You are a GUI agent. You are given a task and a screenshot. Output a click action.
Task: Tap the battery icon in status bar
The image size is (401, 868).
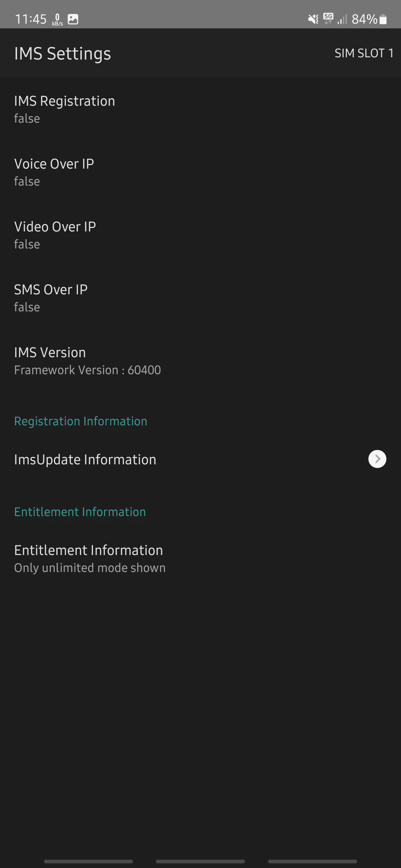tap(383, 19)
